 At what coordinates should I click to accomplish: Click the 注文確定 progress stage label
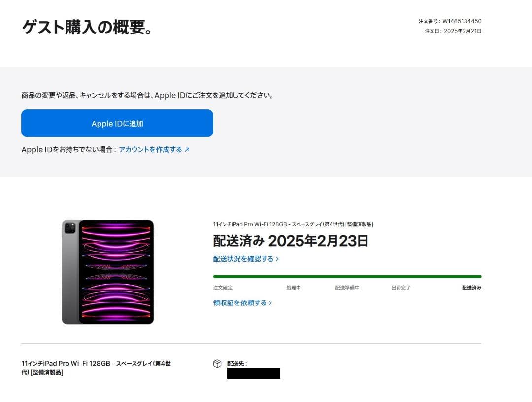pos(222,288)
